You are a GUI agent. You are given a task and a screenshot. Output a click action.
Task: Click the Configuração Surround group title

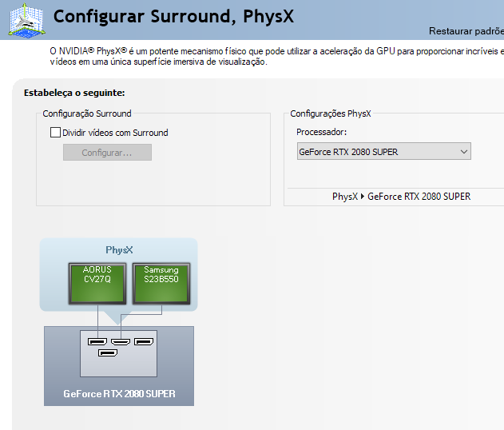87,113
